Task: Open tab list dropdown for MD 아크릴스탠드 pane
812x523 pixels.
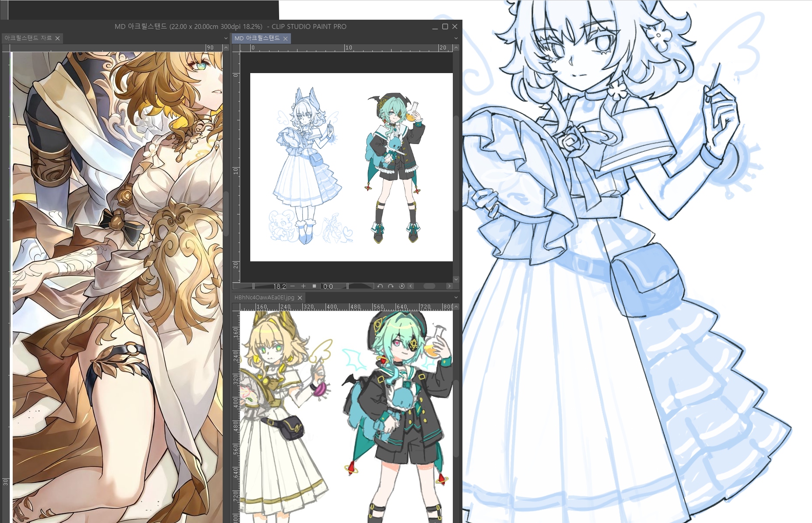Action: [x=456, y=39]
